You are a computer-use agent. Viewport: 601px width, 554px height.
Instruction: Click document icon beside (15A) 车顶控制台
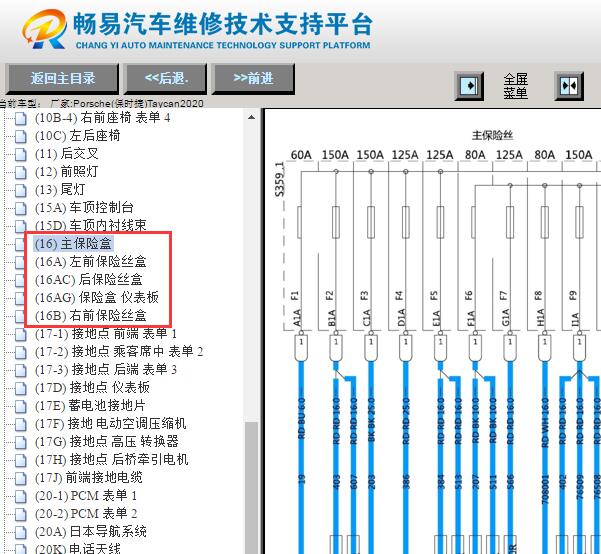[x=21, y=209]
